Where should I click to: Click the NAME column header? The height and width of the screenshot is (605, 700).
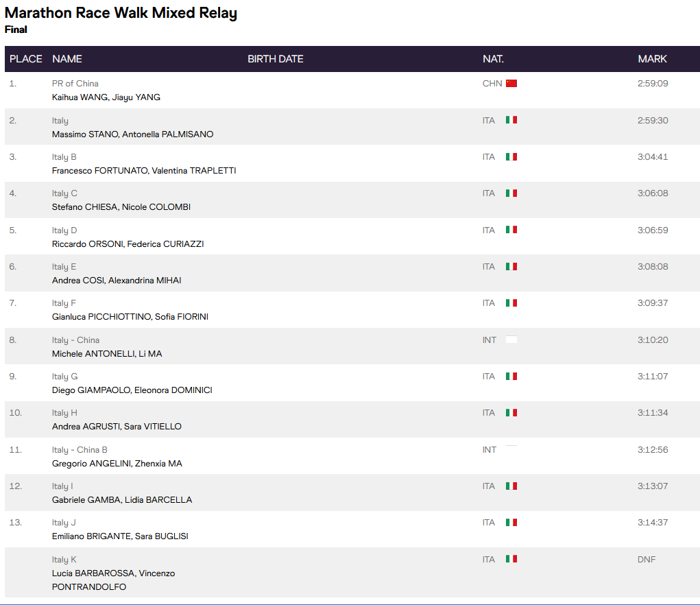pos(67,59)
